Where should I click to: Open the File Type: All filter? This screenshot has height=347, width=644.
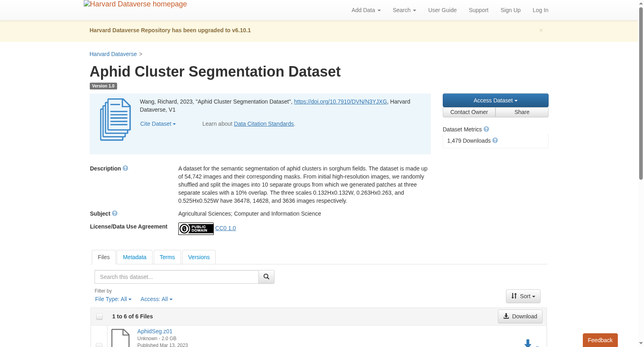pyautogui.click(x=113, y=299)
